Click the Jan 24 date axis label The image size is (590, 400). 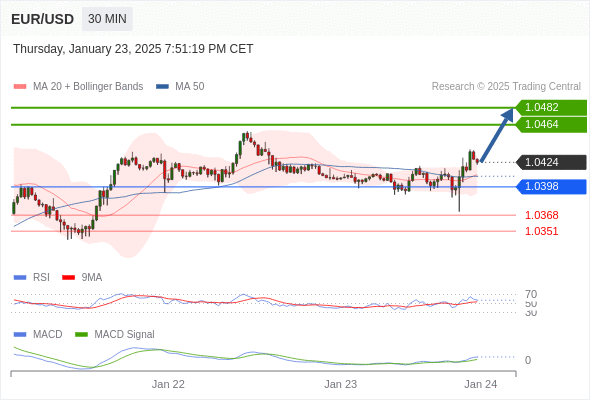point(481,384)
